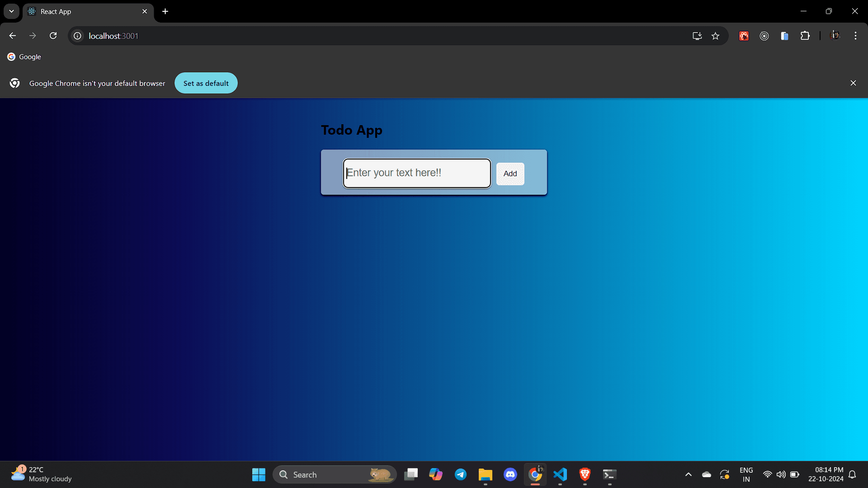Close the React App tab

(145, 11)
